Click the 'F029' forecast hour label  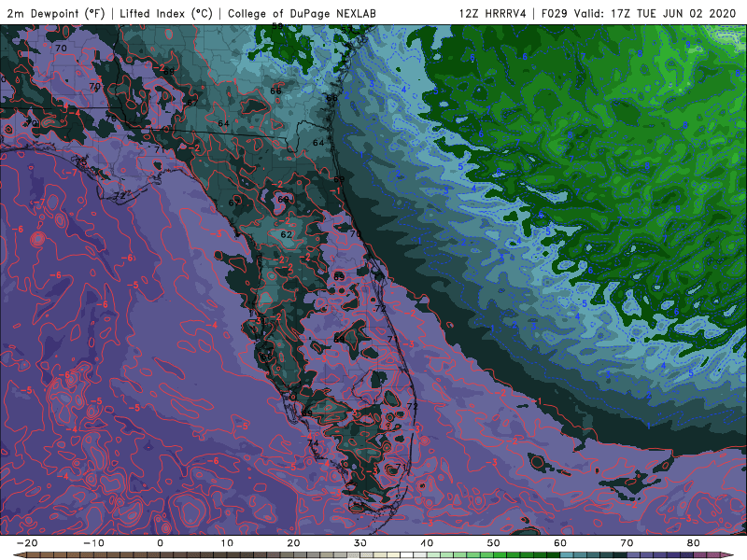555,14
